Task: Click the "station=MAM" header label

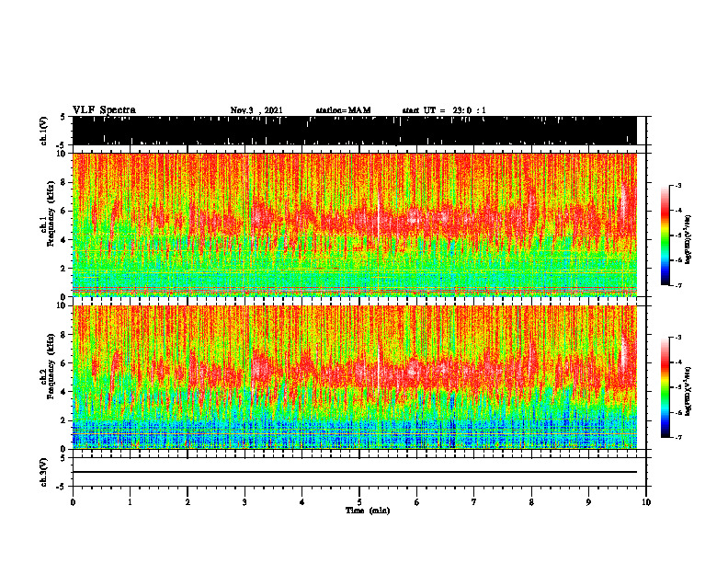Action: [343, 110]
